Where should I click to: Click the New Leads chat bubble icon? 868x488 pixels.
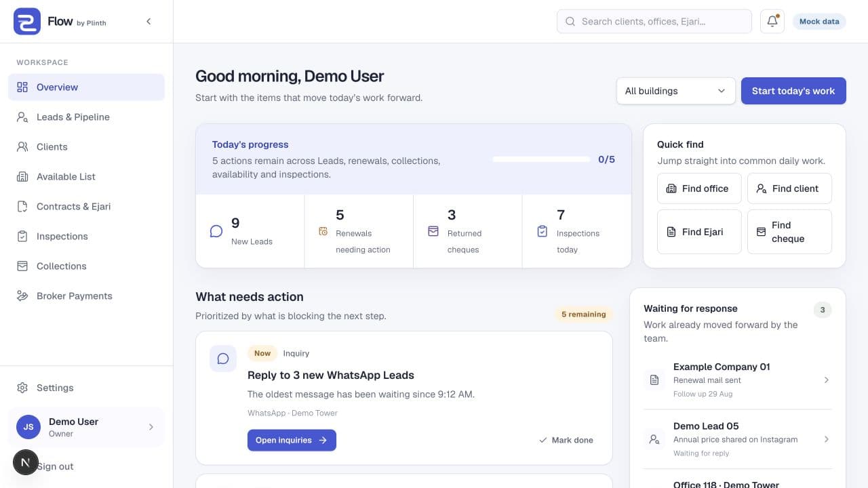pos(216,231)
